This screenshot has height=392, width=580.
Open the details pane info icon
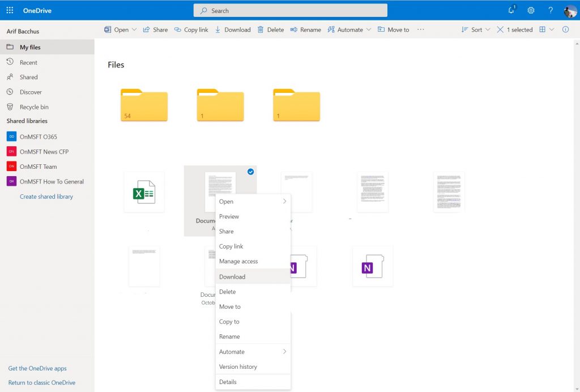pos(566,29)
